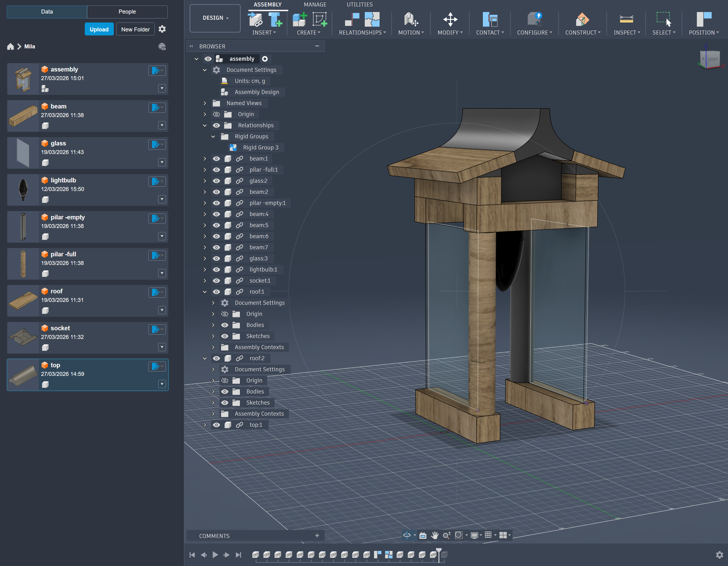This screenshot has height=566, width=728.
Task: Click the Upload button
Action: pos(99,29)
